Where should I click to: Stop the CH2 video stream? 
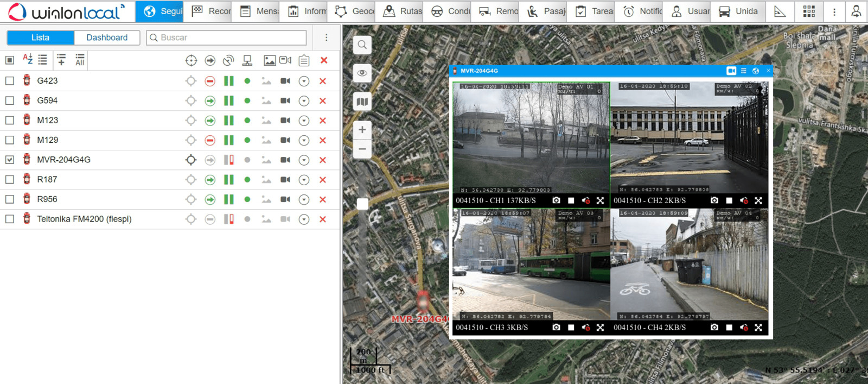coord(729,200)
